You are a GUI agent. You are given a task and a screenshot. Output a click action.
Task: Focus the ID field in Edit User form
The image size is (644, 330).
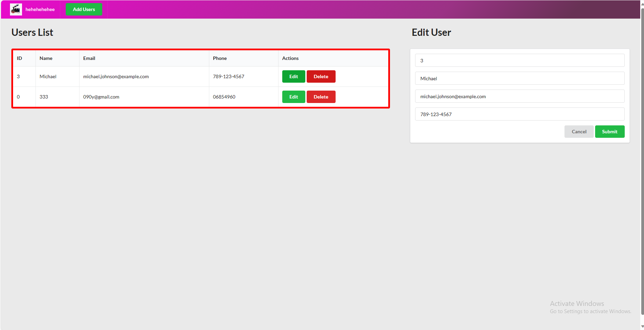click(519, 60)
